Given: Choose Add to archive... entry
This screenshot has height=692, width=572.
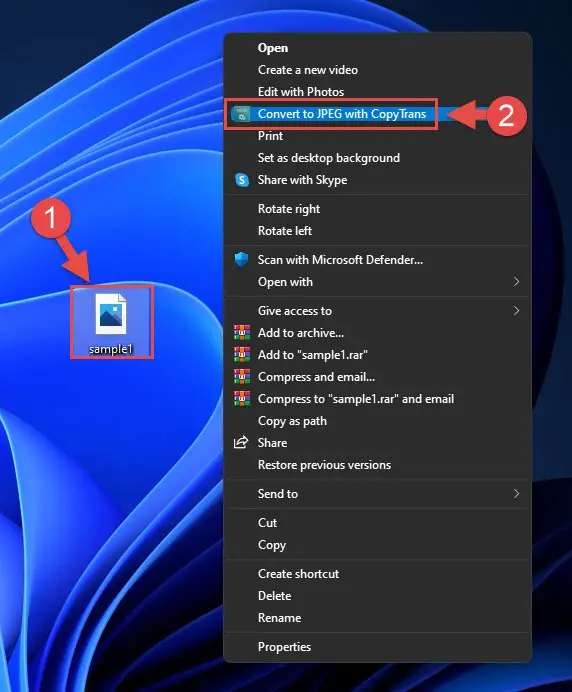Looking at the screenshot, I should coord(377,333).
